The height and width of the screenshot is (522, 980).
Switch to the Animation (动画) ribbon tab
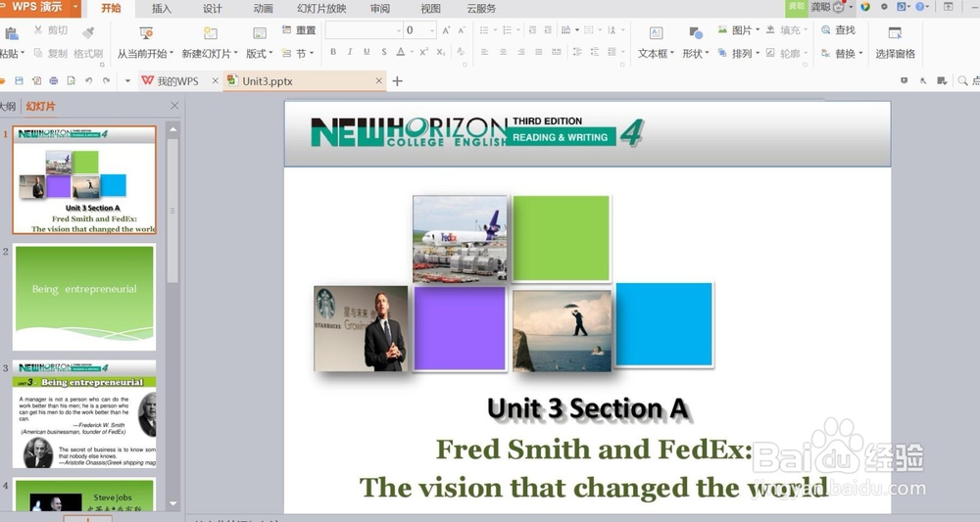click(x=263, y=9)
